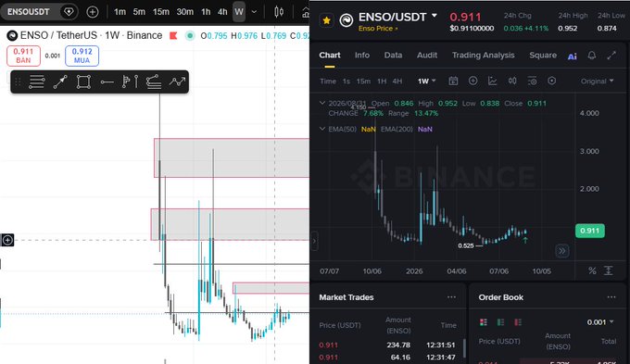
Task: Open the 0.001 order book precision dropdown
Action: point(600,322)
